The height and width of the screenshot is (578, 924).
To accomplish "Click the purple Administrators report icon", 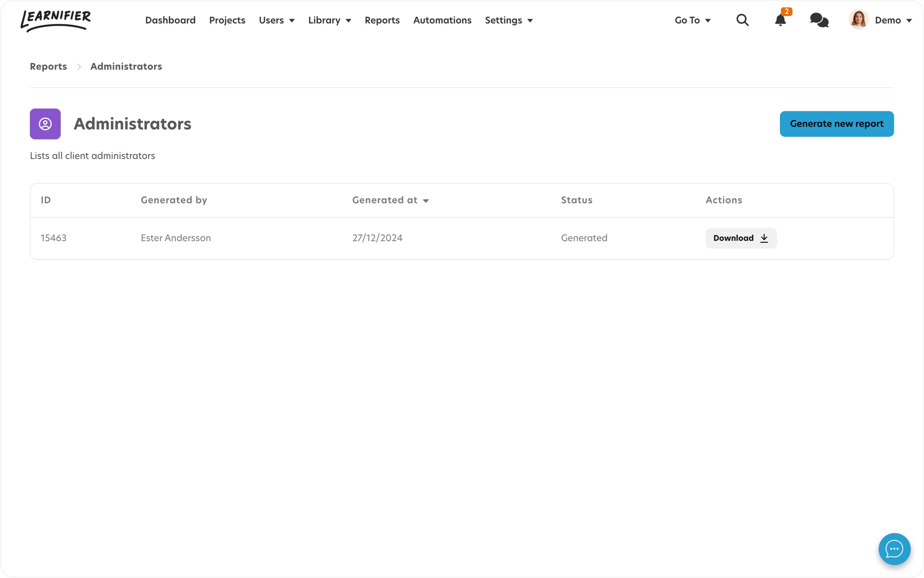I will tap(45, 124).
